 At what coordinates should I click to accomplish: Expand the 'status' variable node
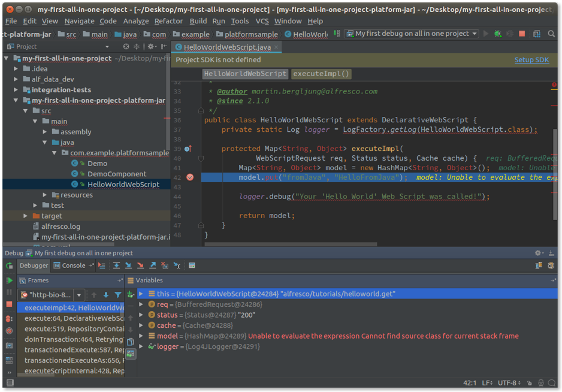coord(142,315)
